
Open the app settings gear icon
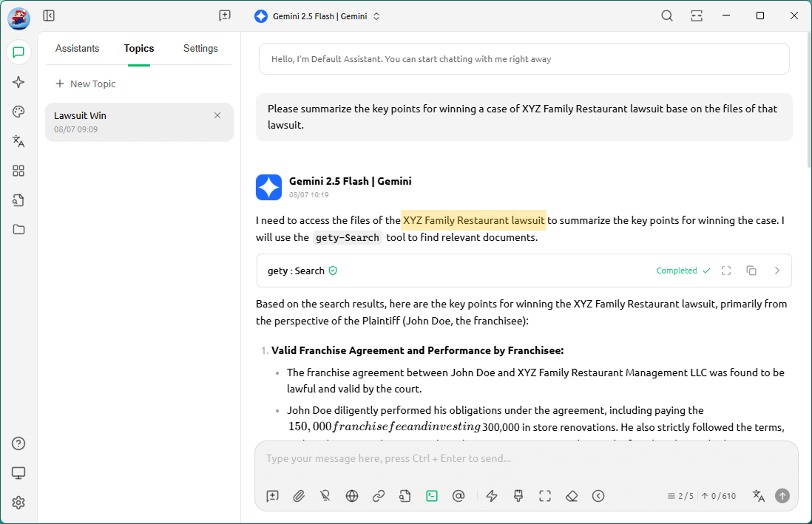click(18, 503)
